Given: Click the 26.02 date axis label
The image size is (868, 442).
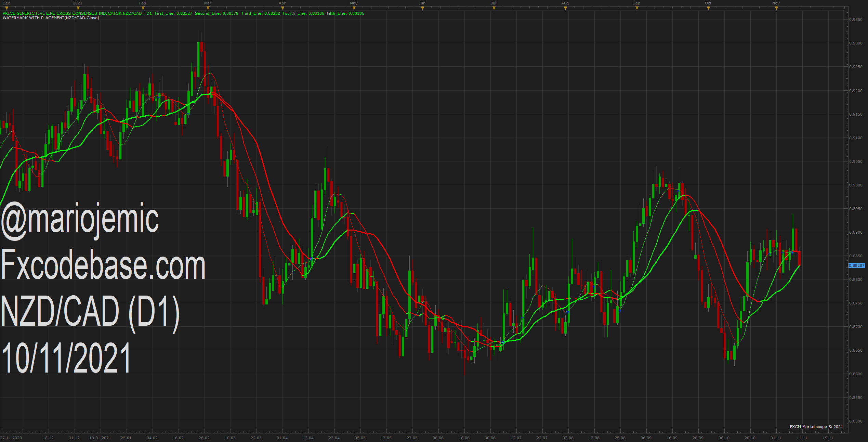Looking at the screenshot, I should click(x=204, y=438).
